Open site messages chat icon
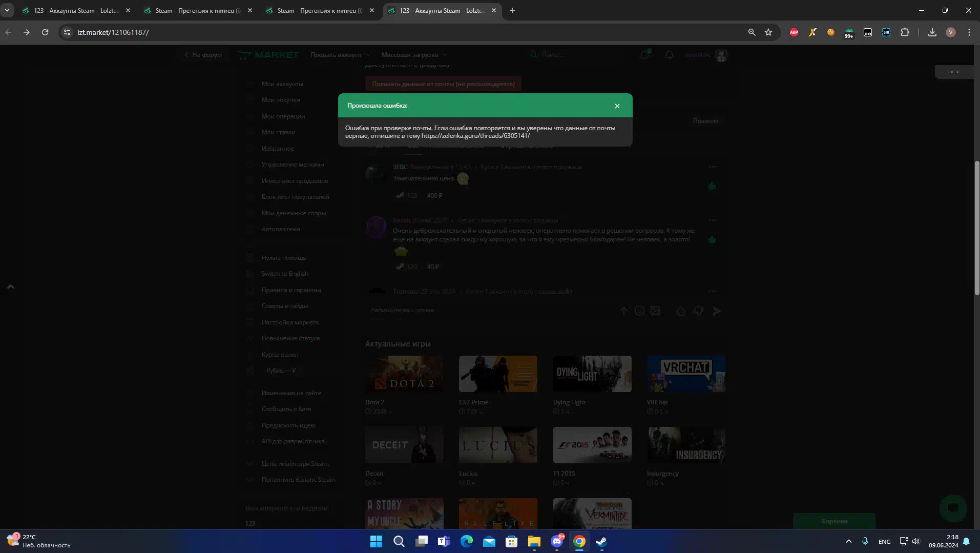 pyautogui.click(x=645, y=55)
